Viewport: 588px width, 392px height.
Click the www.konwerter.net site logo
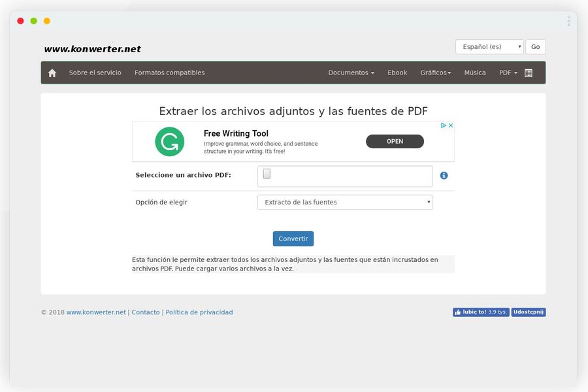[92, 49]
